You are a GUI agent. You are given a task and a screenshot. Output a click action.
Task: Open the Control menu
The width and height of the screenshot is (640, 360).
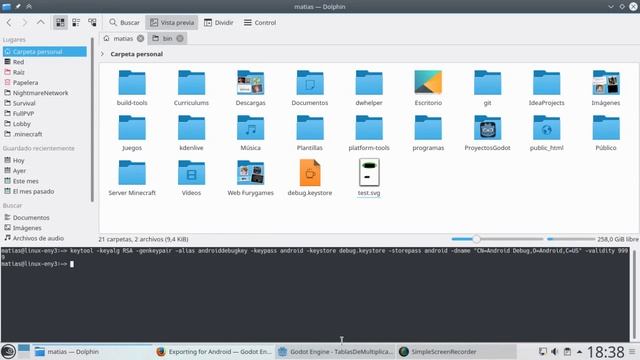coord(260,23)
